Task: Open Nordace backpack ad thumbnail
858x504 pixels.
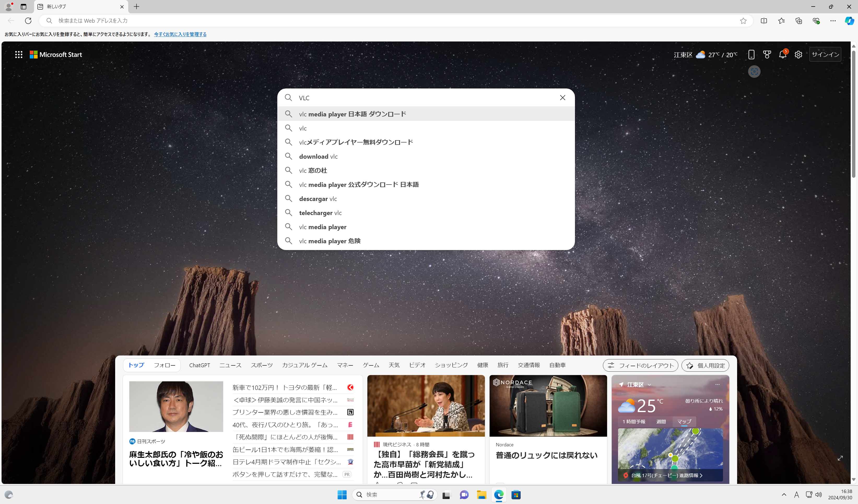Action: (x=548, y=406)
